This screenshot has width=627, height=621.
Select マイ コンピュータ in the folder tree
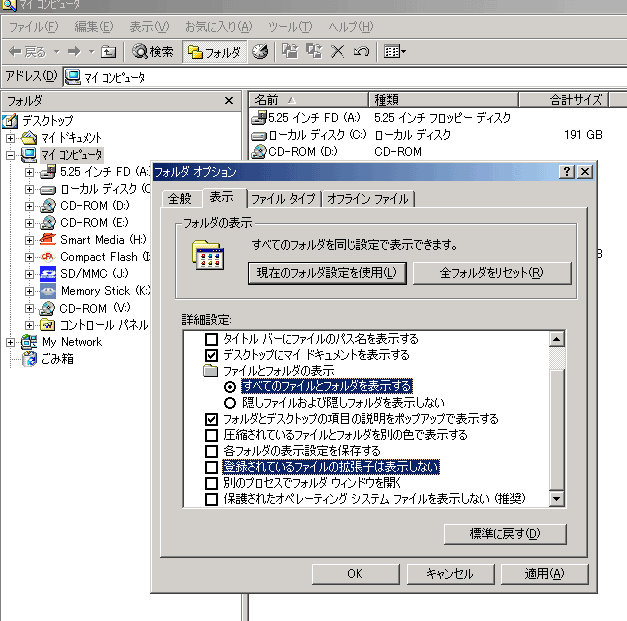(72, 155)
